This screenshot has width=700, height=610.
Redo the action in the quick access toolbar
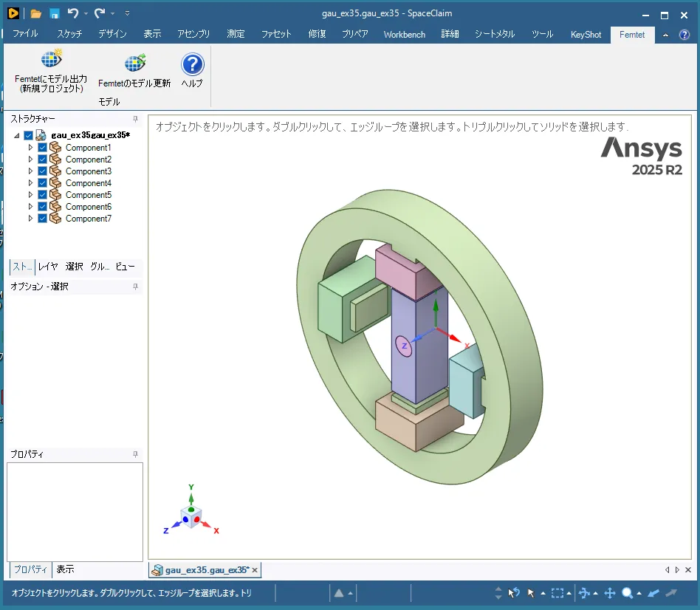pyautogui.click(x=100, y=13)
